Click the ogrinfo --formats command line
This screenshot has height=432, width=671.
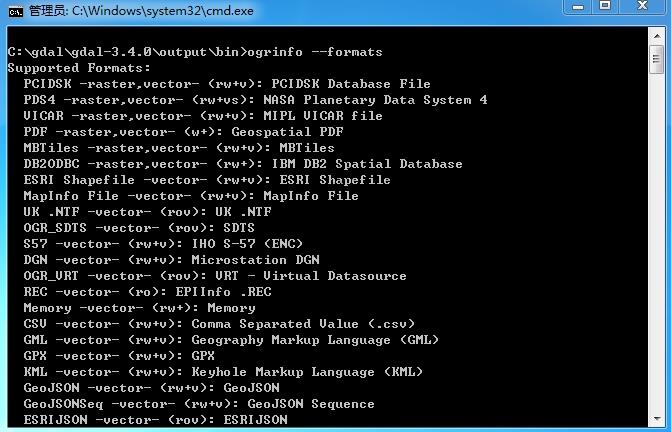(x=195, y=52)
